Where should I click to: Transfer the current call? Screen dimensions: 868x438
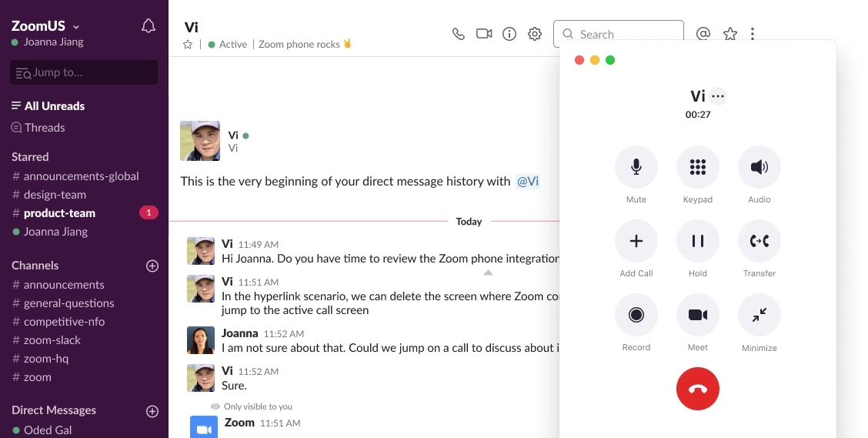759,241
